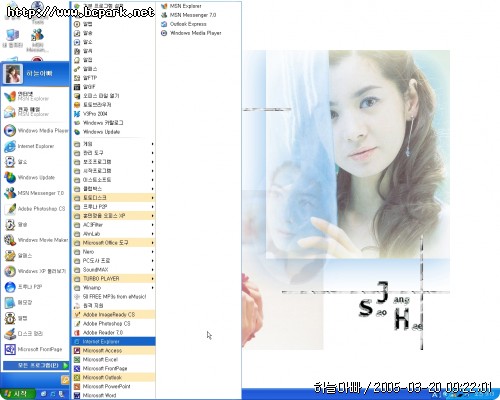Click Windows Media Player icon in Start menu's left pane
500x400 pixels.
10,130
